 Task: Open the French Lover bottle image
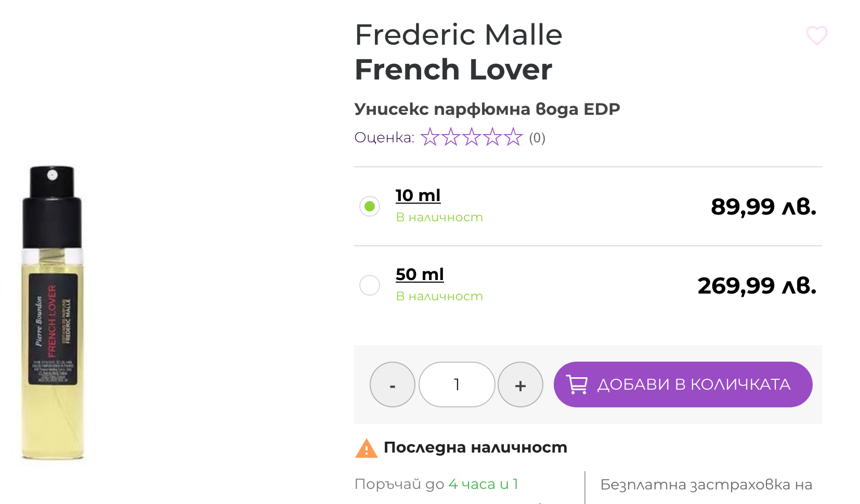52,313
